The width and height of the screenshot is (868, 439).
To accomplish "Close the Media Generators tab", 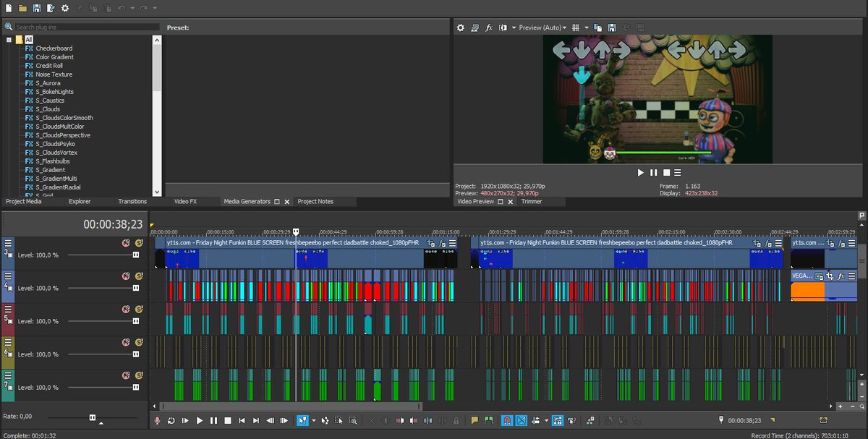I will tap(286, 202).
